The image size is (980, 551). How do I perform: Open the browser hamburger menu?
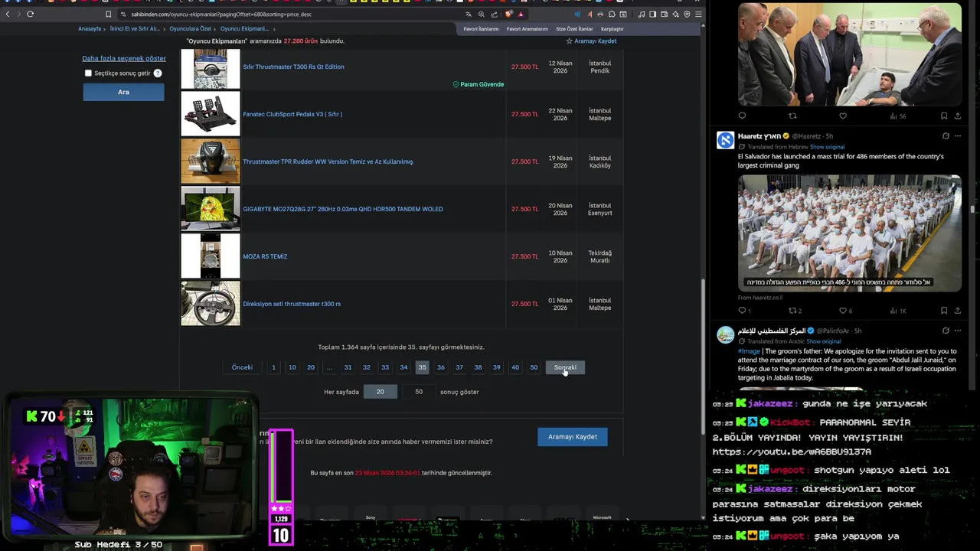tap(698, 14)
